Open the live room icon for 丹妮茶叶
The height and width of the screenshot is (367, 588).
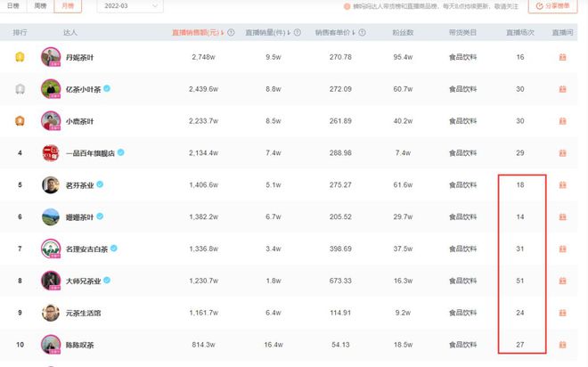coord(562,57)
